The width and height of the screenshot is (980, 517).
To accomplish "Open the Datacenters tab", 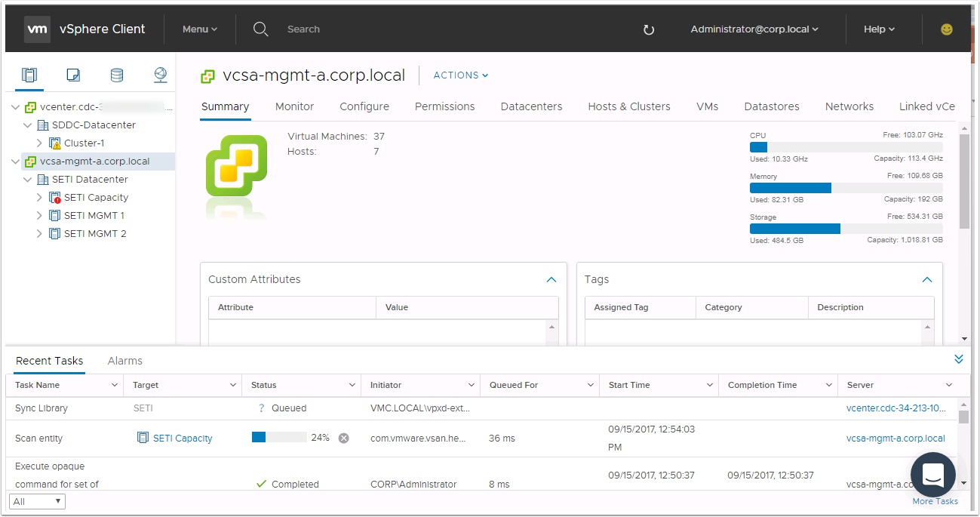I will click(x=532, y=106).
